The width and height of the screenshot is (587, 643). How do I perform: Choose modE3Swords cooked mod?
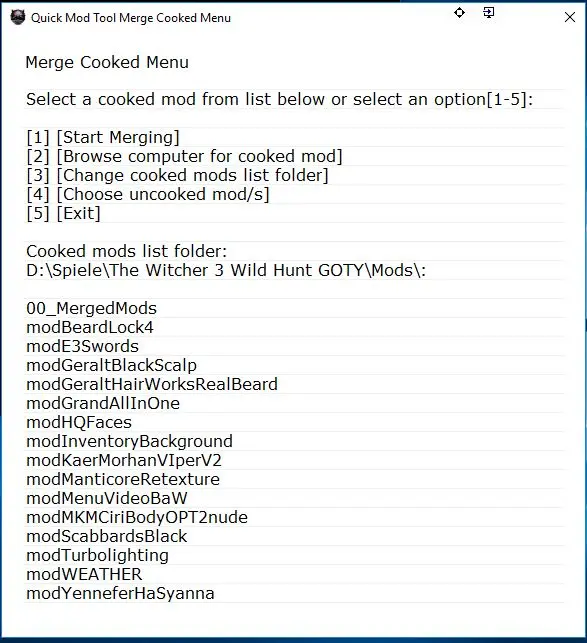tap(82, 347)
